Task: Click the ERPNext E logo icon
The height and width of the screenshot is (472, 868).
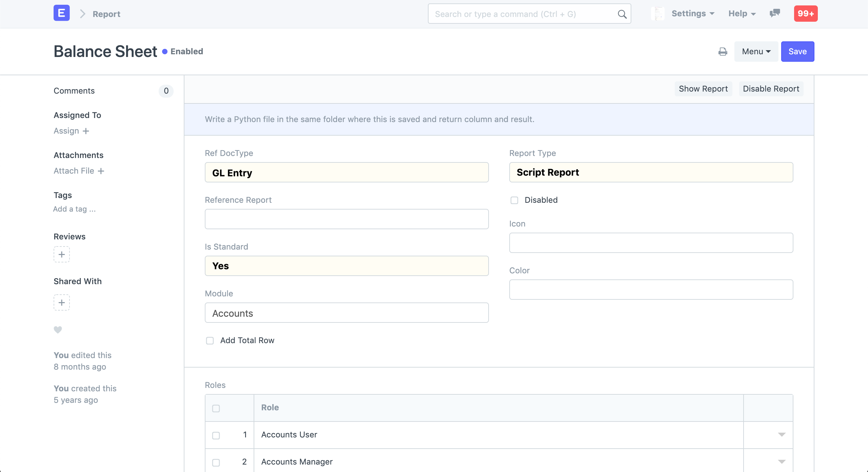Action: (x=61, y=13)
